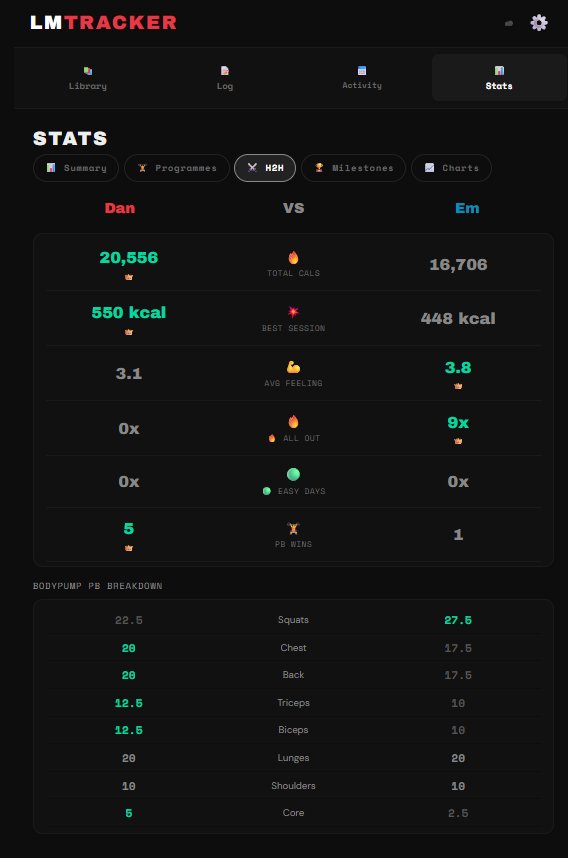Click the crown under PB wins 5
Image resolution: width=568 pixels, height=858 pixels.
(129, 548)
